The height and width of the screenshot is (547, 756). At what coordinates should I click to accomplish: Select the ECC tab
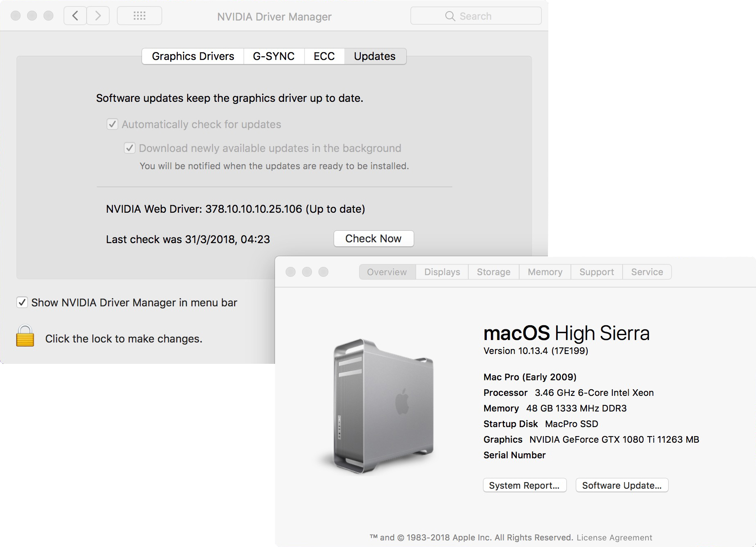324,56
